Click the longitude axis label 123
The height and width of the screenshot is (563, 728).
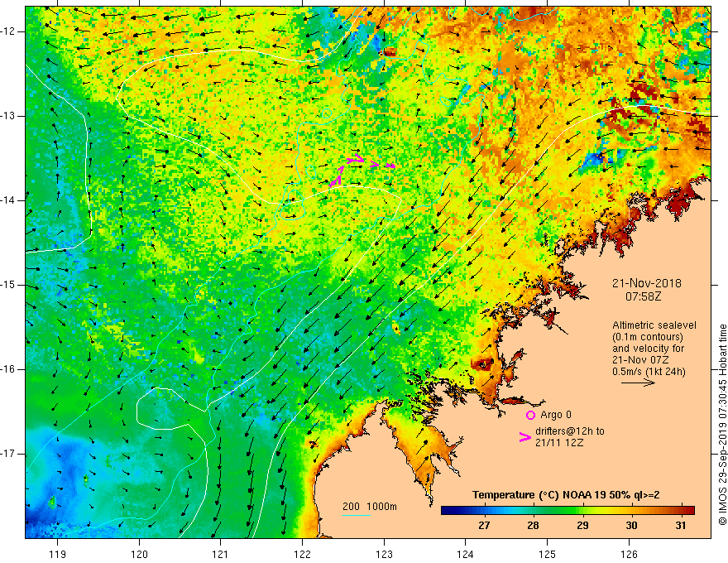(x=384, y=554)
